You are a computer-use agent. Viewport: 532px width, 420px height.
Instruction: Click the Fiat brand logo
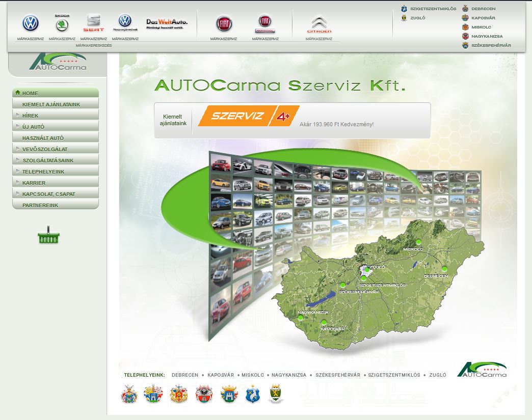(x=224, y=24)
